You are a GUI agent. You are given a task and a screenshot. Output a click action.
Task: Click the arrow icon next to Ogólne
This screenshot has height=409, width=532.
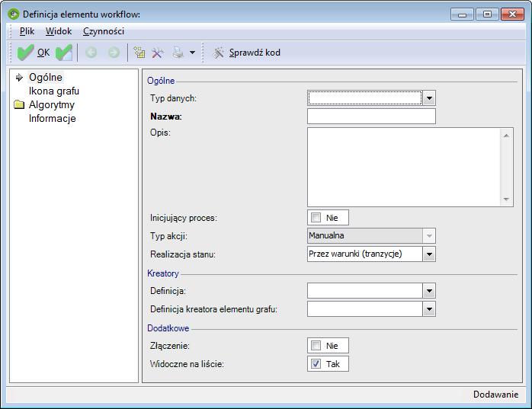tap(19, 78)
